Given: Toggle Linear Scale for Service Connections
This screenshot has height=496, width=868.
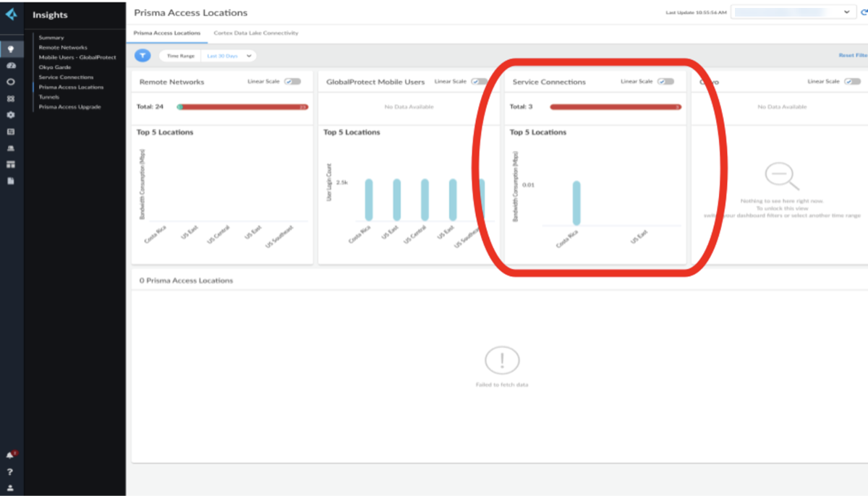Looking at the screenshot, I should tap(665, 82).
